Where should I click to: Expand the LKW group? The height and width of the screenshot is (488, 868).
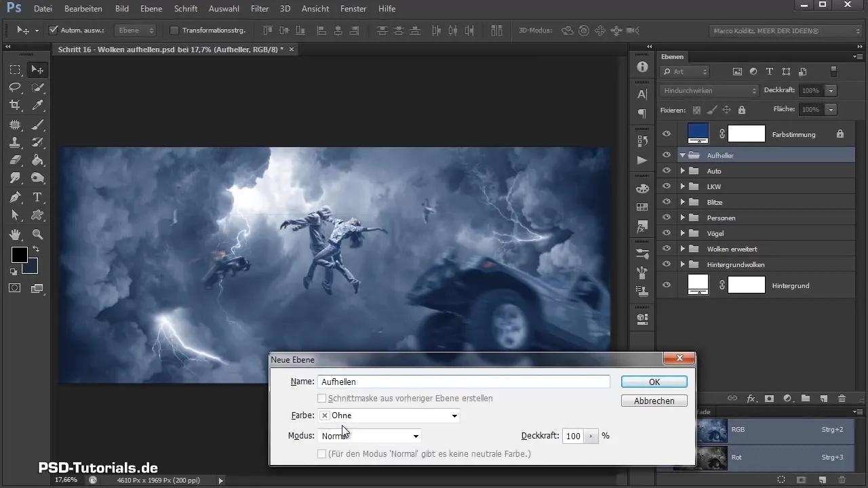pos(682,186)
